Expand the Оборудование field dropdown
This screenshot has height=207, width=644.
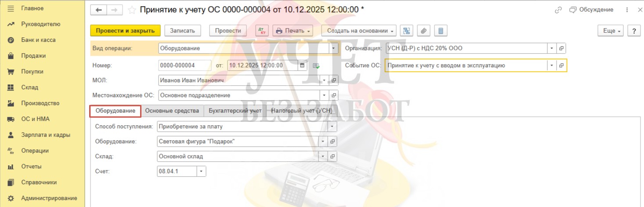coord(323,142)
